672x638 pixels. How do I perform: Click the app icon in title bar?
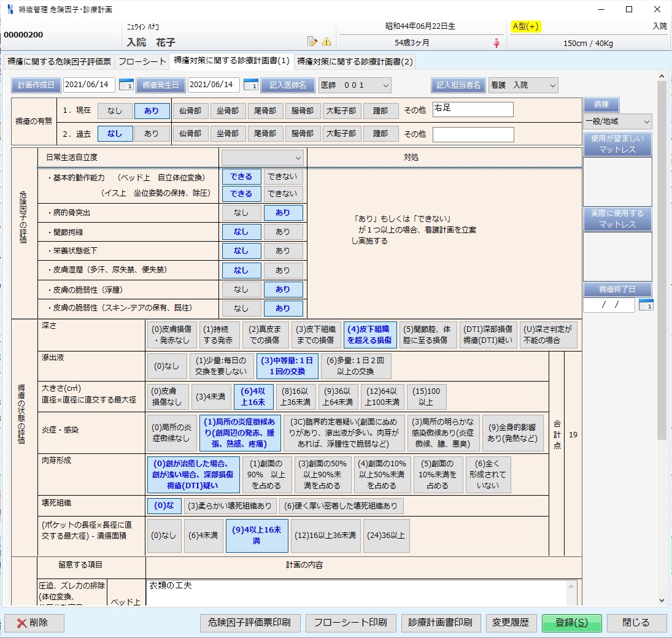point(9,9)
